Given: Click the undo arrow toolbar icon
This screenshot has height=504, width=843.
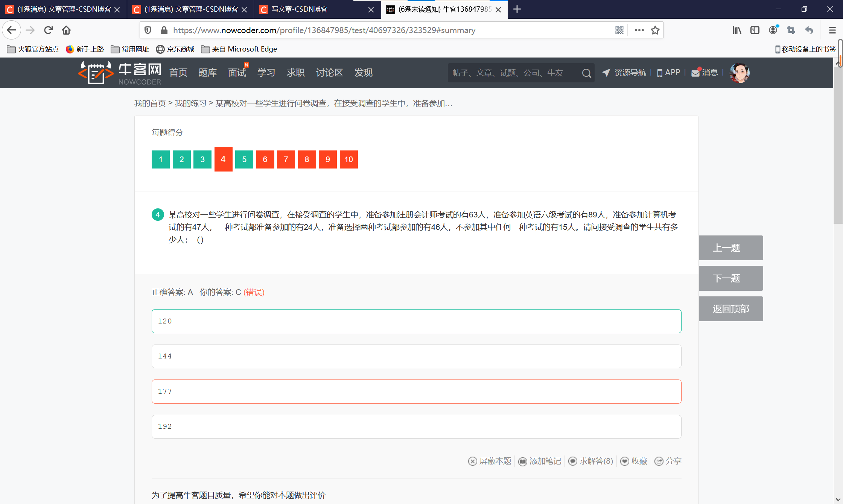Looking at the screenshot, I should pyautogui.click(x=809, y=30).
